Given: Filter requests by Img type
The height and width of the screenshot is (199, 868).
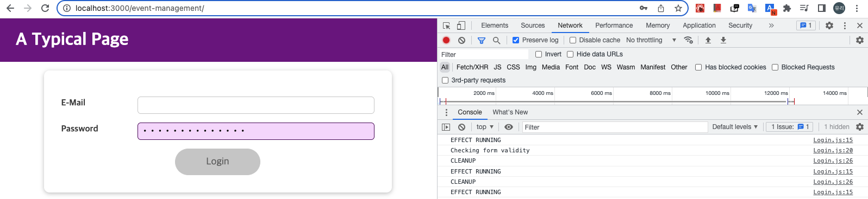Looking at the screenshot, I should point(531,67).
